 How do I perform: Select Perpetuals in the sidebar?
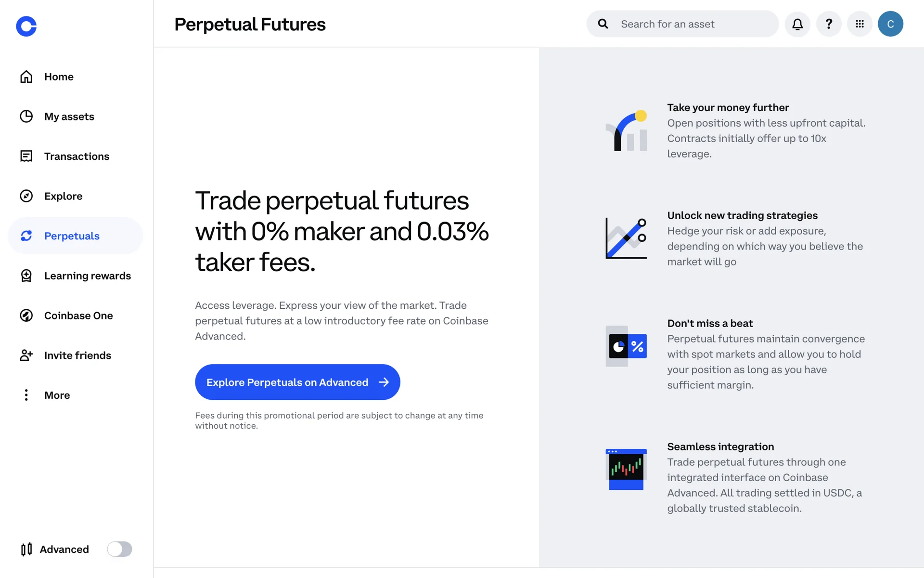(x=72, y=236)
